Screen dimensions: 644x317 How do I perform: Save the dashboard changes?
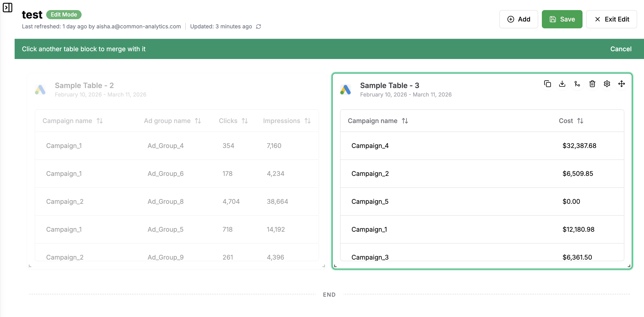562,19
